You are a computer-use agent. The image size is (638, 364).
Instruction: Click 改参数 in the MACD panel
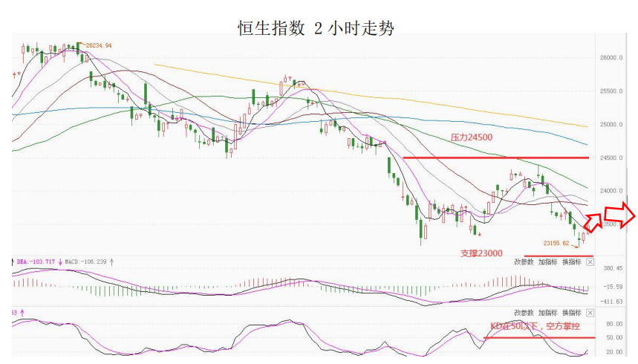[x=524, y=262]
